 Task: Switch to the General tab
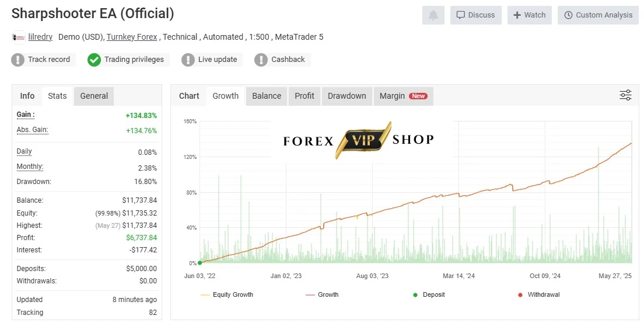[94, 96]
